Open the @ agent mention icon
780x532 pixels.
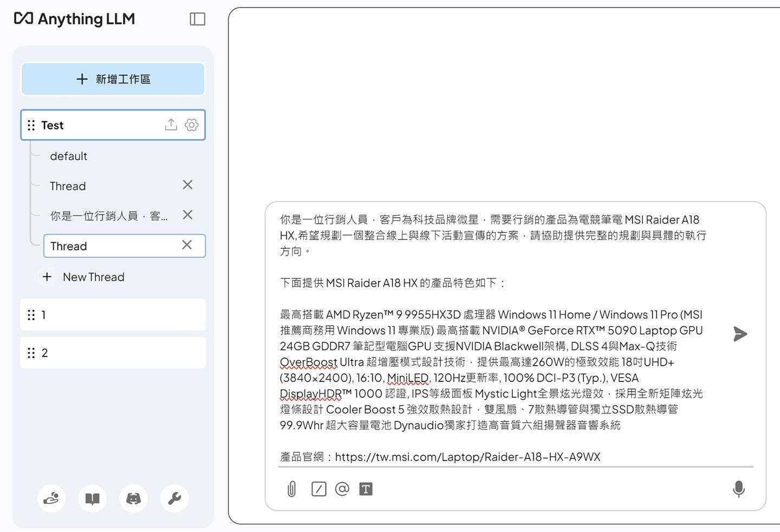point(342,489)
